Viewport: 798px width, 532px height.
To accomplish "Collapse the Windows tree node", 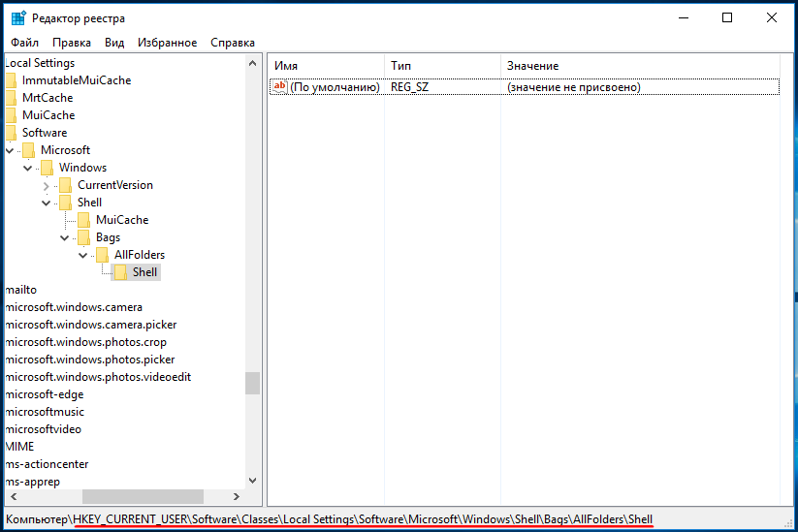I will 28,168.
